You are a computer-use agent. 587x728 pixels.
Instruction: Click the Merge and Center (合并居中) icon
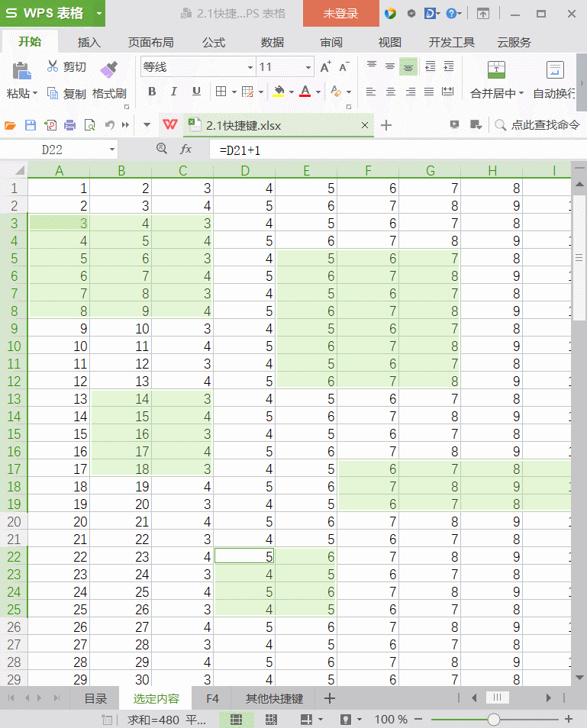point(497,70)
